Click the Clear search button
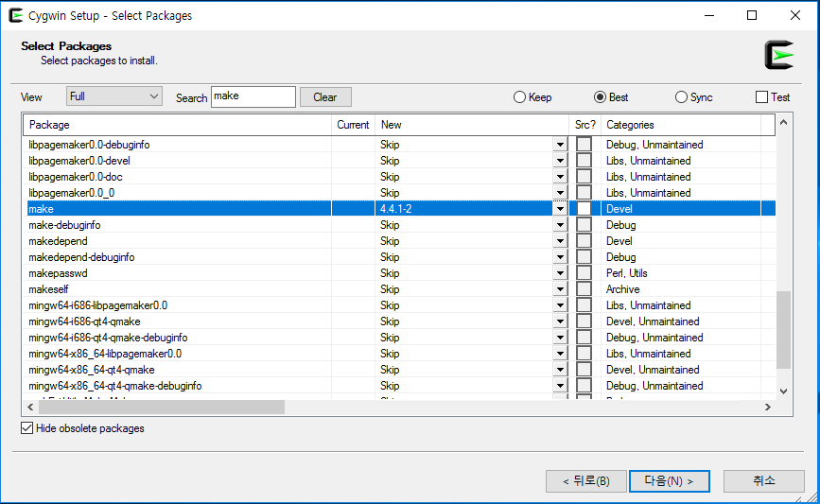Viewport: 820px width, 504px height. point(325,97)
